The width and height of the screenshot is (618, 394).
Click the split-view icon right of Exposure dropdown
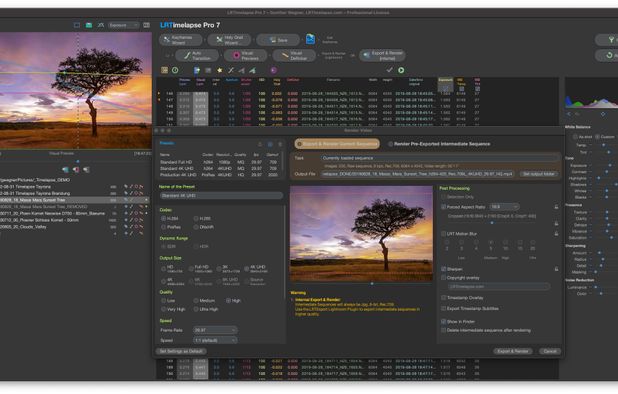147,25
